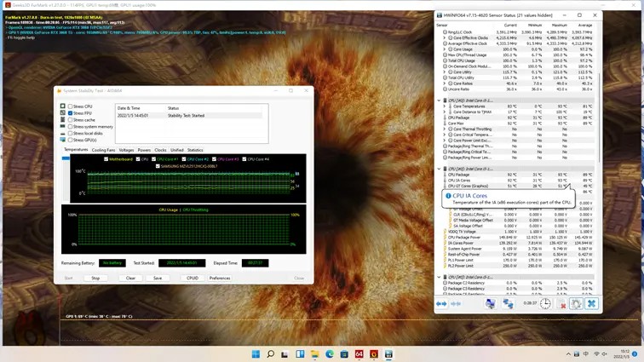The width and height of the screenshot is (644, 362).
Task: Open CPUID from stability test window
Action: click(x=193, y=279)
